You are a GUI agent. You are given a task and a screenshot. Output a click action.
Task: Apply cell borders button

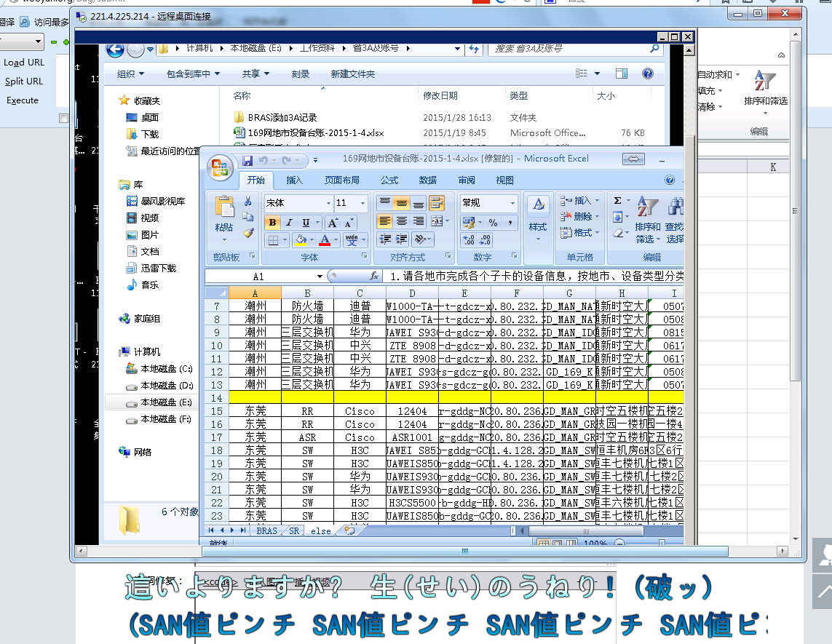tap(273, 240)
